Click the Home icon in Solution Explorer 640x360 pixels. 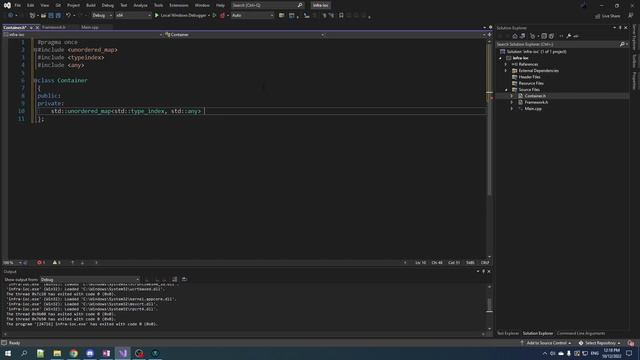click(x=515, y=36)
